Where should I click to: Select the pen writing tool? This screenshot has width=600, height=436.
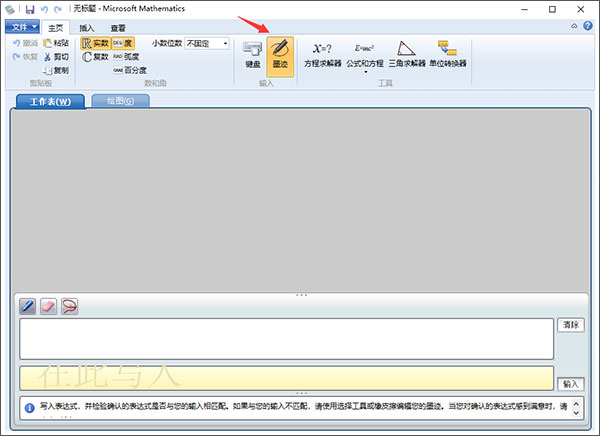tap(28, 306)
